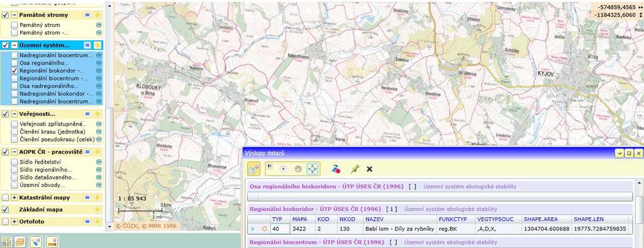Click the hand pan icon in Výstupy dotazů toolbar
644x248 pixels.
coord(297,169)
